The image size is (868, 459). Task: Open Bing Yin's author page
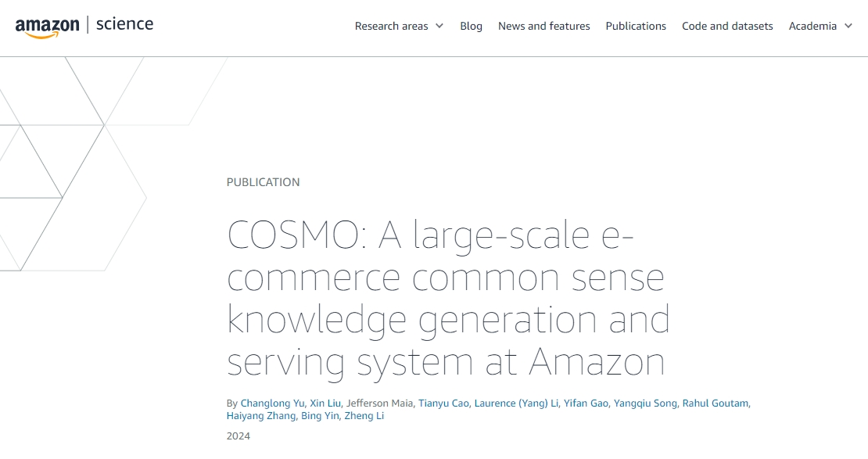320,416
